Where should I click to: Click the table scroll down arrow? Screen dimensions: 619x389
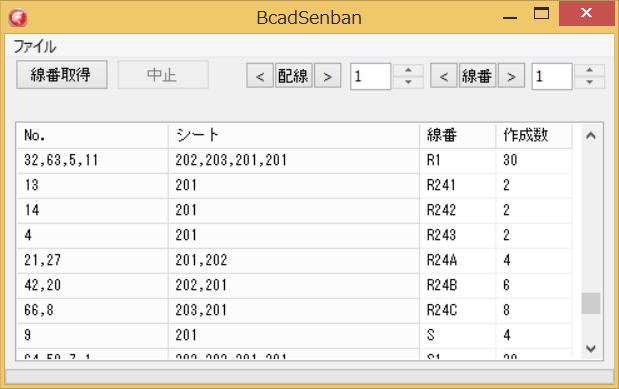click(591, 348)
